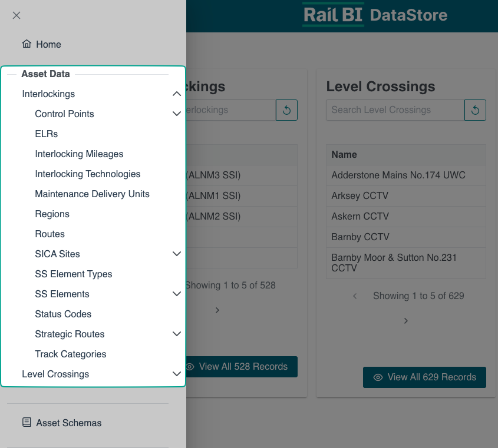Viewport: 498px width, 448px height.
Task: Reset the Interlockings search
Action: pos(286,110)
